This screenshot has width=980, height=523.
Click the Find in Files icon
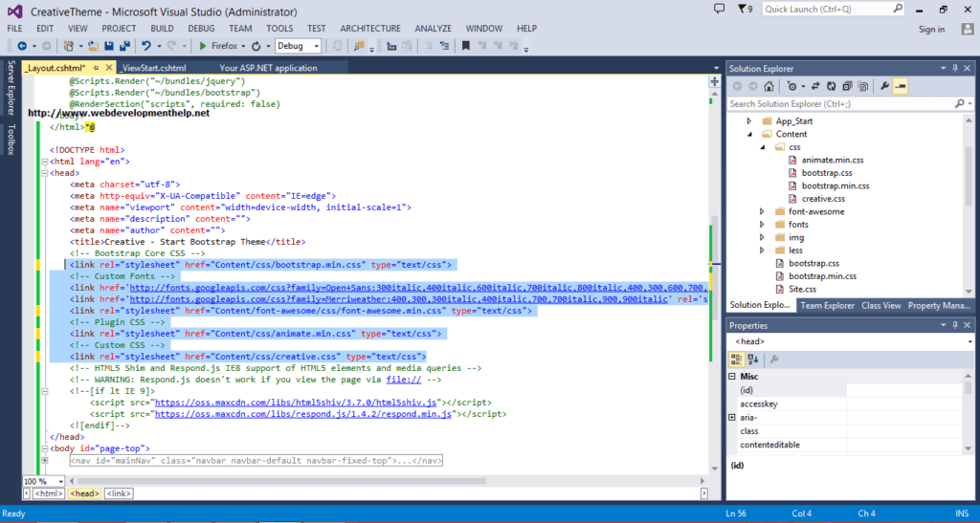click(359, 46)
